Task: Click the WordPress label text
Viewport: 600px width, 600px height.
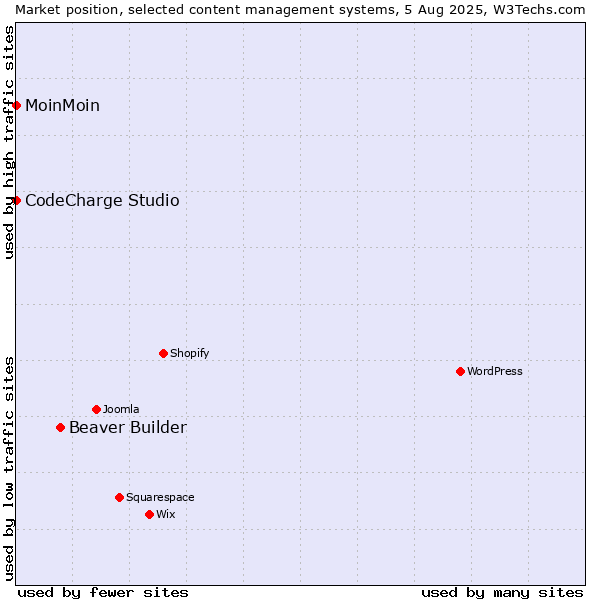Action: pos(494,371)
